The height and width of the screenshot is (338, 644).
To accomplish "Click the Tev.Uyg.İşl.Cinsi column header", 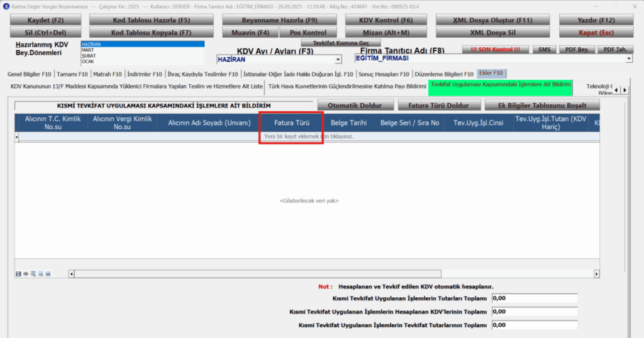I will [x=479, y=123].
